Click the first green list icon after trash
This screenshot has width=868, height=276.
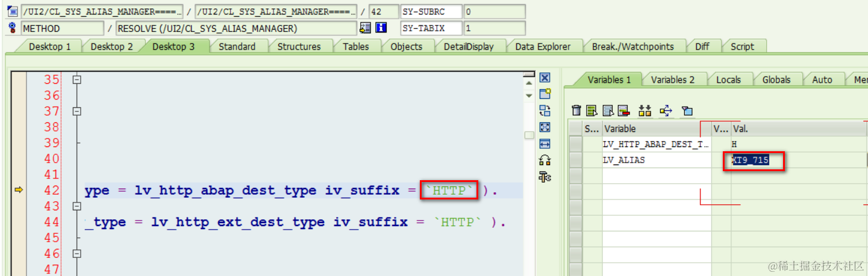click(592, 110)
